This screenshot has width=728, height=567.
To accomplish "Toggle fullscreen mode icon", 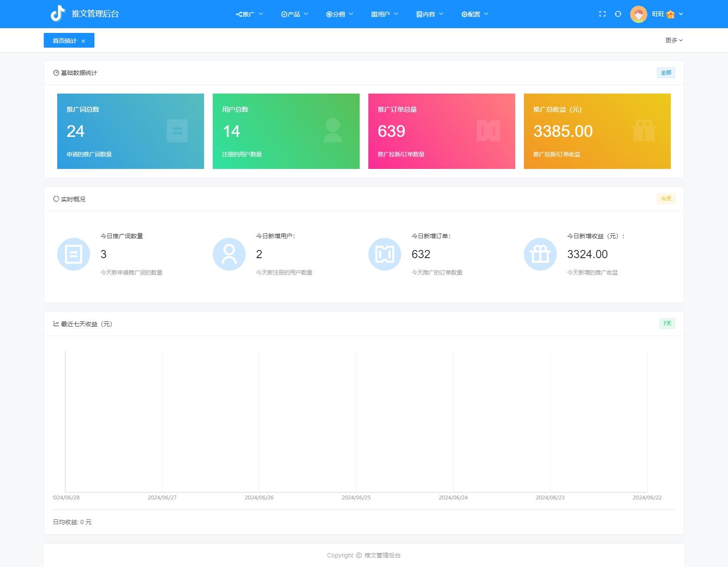I will click(x=602, y=14).
